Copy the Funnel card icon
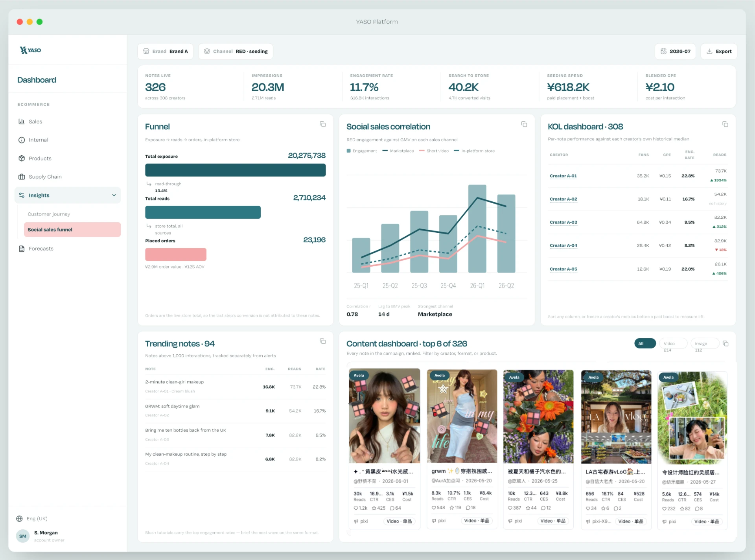The image size is (755, 560). click(x=323, y=124)
